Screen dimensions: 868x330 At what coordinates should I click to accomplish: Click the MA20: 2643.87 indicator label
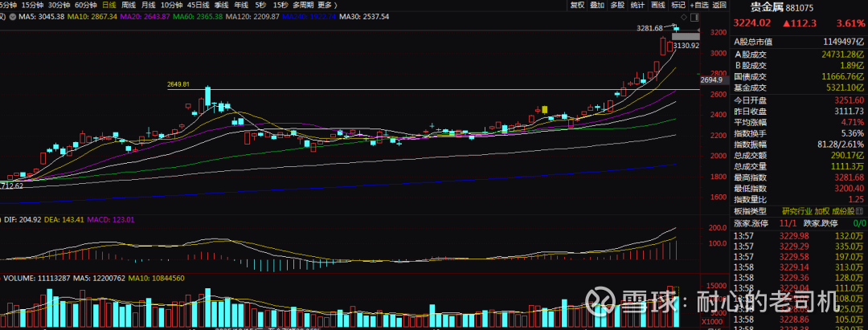click(145, 17)
